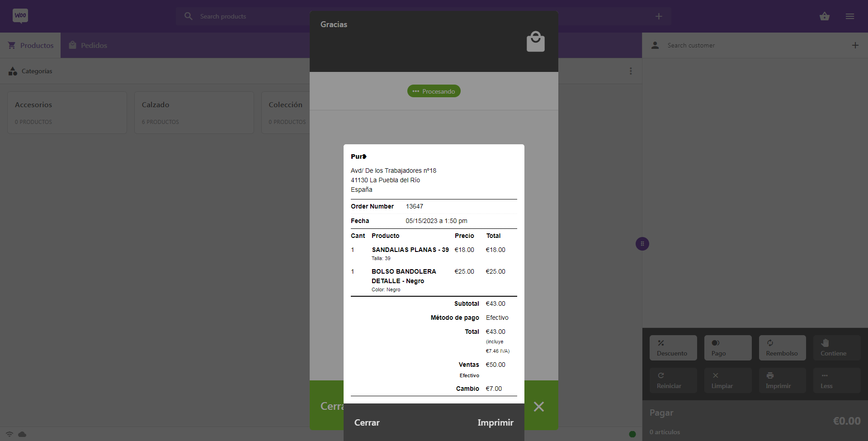Switch to the Productos tab
Viewport: 868px width, 441px height.
31,45
